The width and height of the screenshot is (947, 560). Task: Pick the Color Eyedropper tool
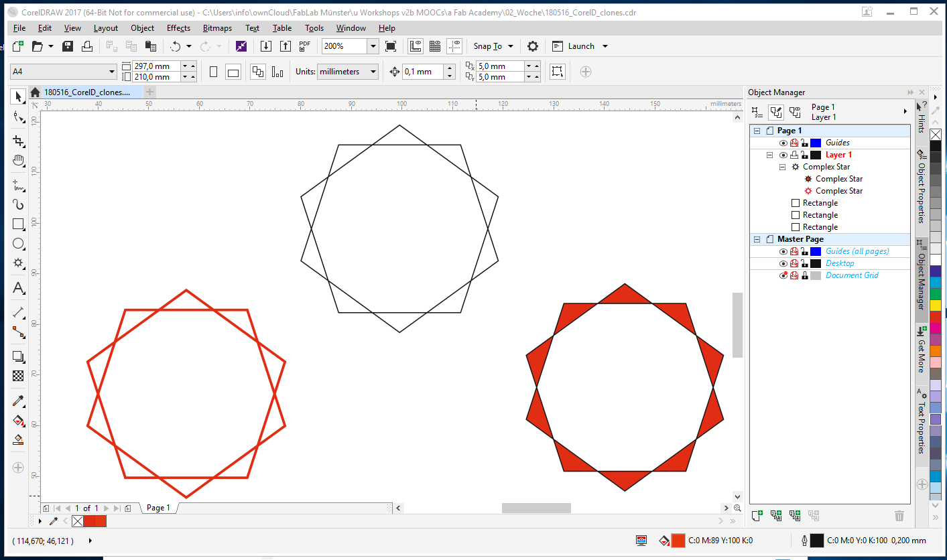[x=18, y=401]
